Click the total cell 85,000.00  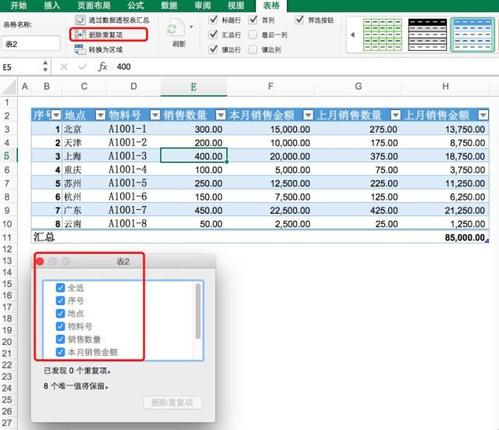pyautogui.click(x=446, y=237)
